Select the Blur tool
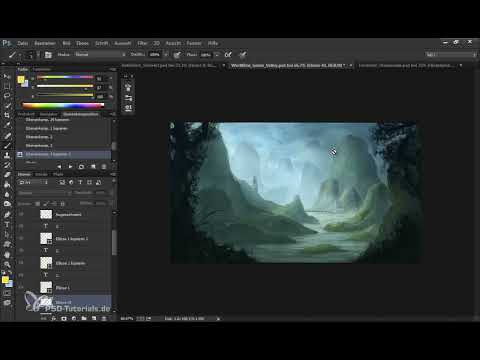The image size is (480, 360). click(7, 194)
